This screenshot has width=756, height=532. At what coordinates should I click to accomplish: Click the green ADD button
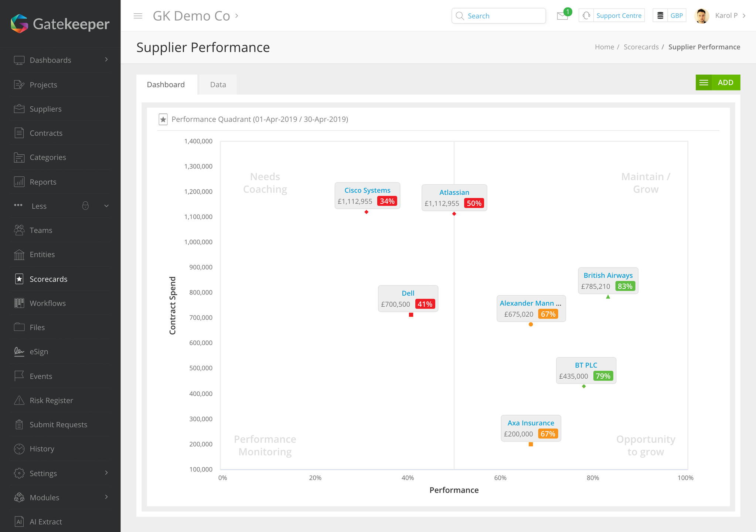tap(725, 82)
